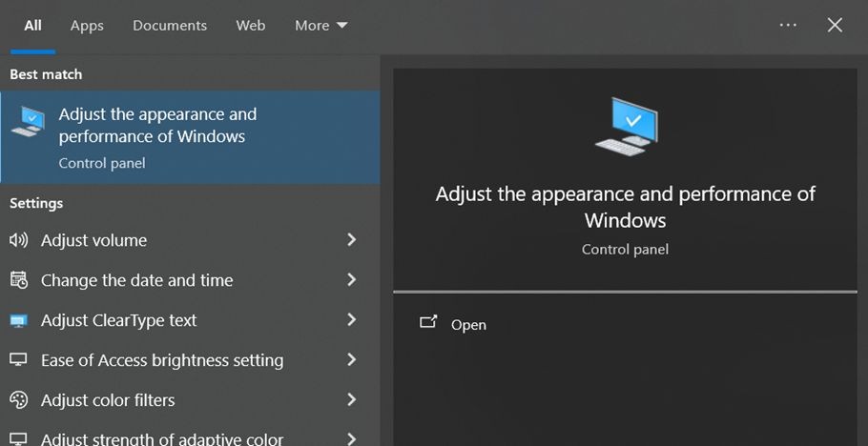The image size is (868, 446).
Task: Expand the Change the date and time arrow
Action: tap(351, 280)
